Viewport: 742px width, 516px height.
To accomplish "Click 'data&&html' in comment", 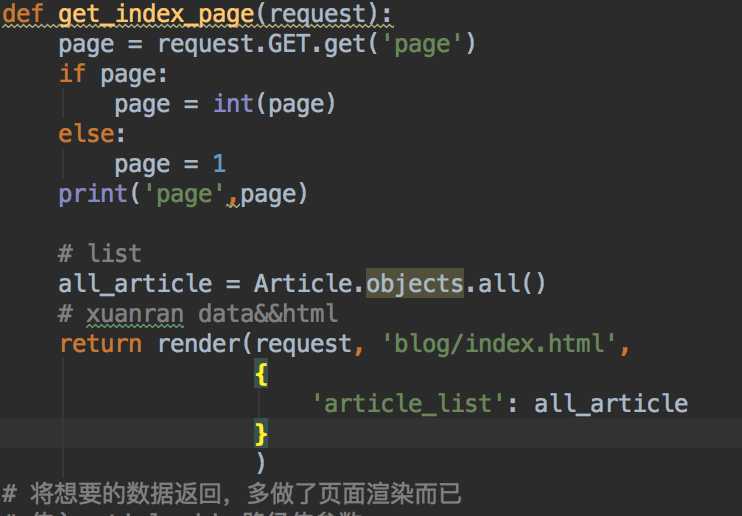I will pyautogui.click(x=267, y=313).
